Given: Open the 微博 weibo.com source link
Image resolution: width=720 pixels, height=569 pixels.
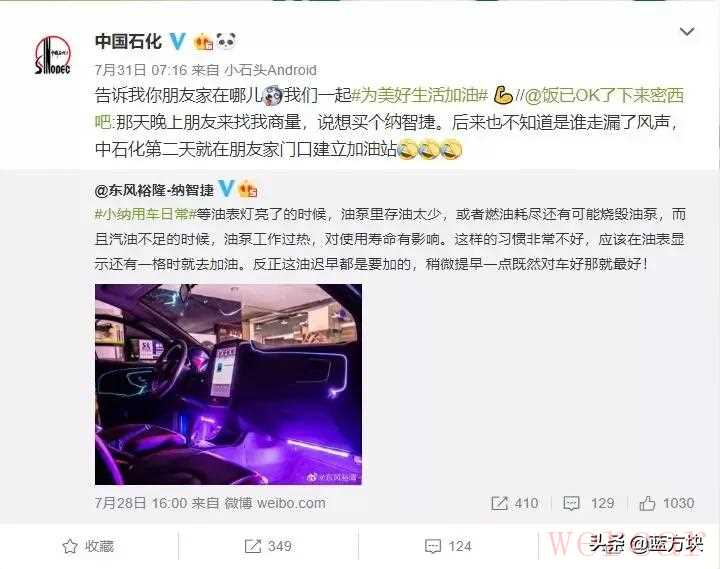Looking at the screenshot, I should tap(275, 503).
